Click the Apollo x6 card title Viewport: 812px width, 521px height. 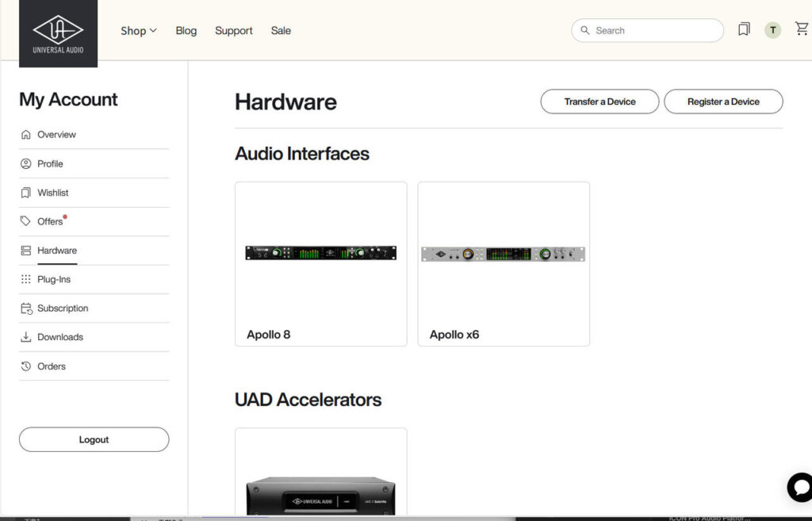[x=454, y=335]
